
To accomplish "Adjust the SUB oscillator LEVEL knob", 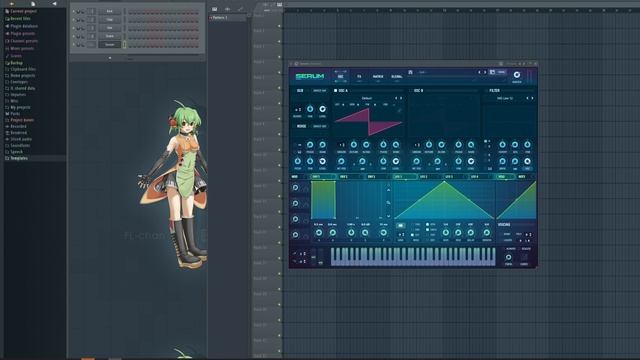I will pyautogui.click(x=322, y=109).
